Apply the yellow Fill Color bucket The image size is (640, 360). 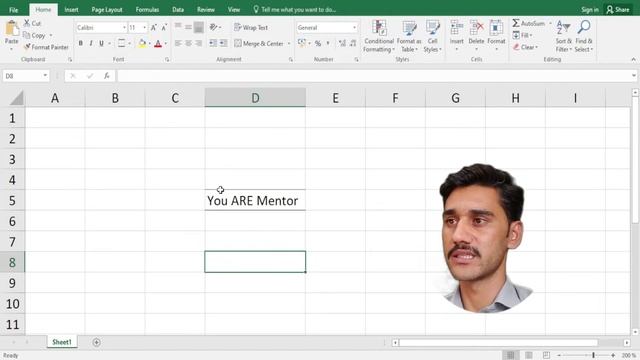[x=142, y=43]
